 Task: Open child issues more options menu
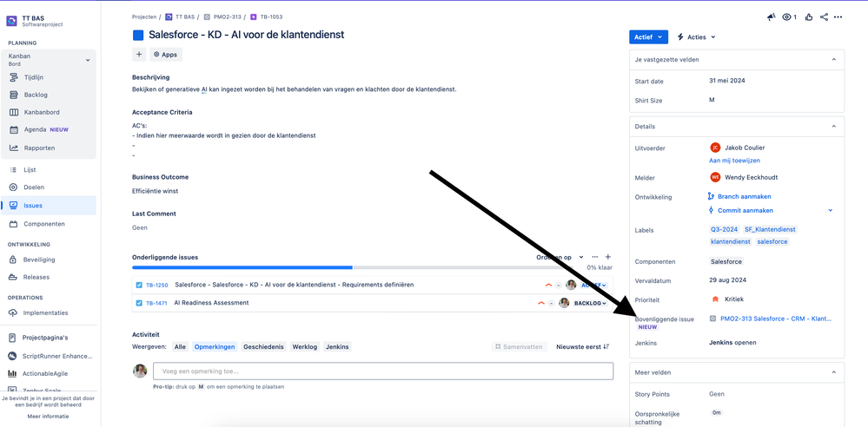coord(595,257)
